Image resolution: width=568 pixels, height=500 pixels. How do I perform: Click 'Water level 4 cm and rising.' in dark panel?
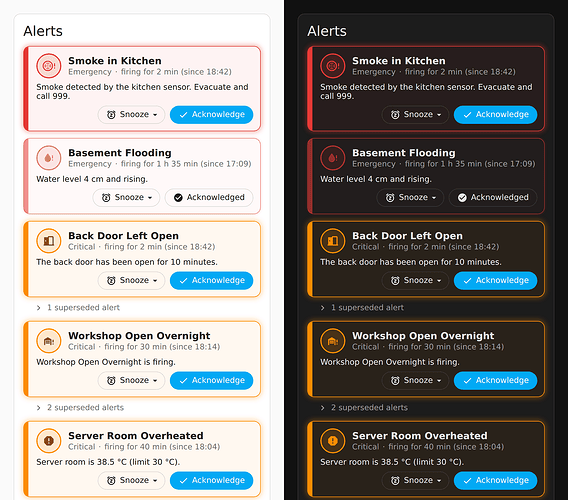[x=376, y=179]
